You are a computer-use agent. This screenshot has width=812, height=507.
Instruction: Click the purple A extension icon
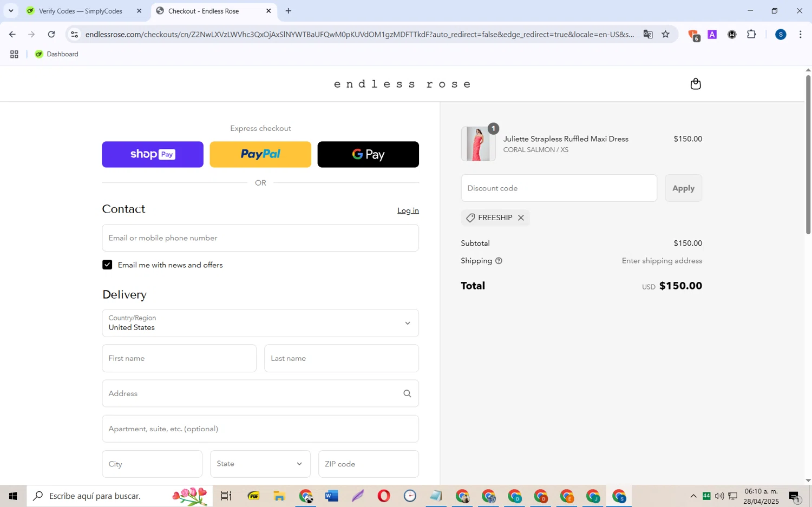[x=712, y=34]
